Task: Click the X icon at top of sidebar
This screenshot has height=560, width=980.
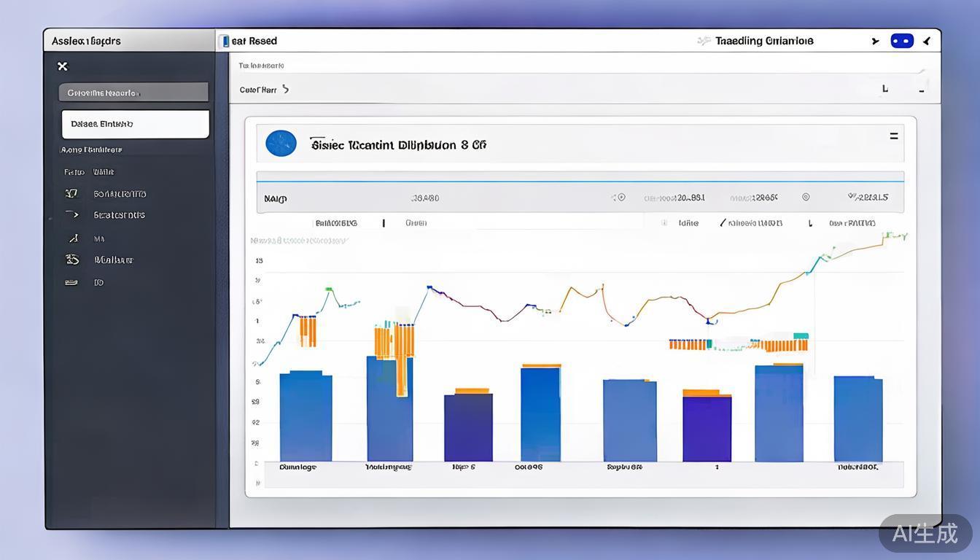Action: (63, 66)
